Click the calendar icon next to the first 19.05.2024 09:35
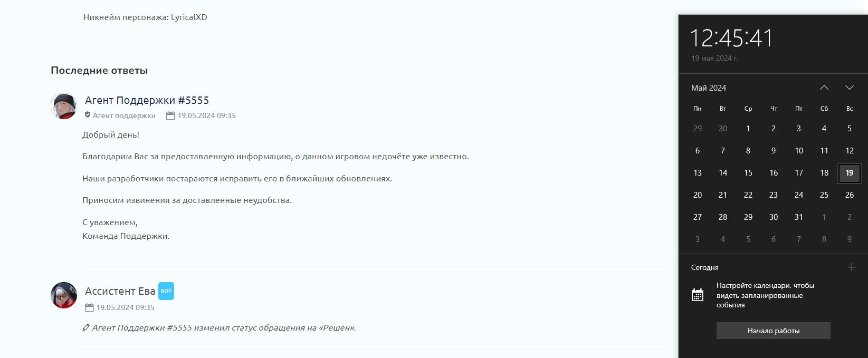868x358 pixels. point(170,115)
